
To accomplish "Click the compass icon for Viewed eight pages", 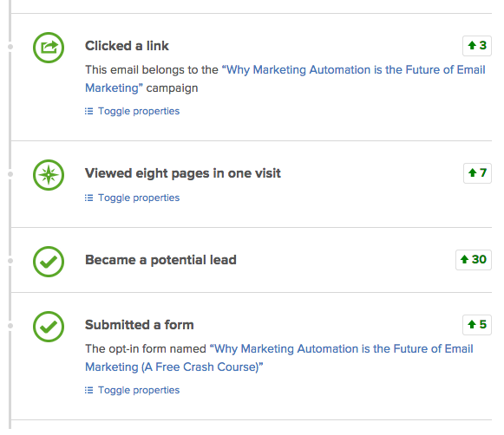I will pyautogui.click(x=49, y=175).
